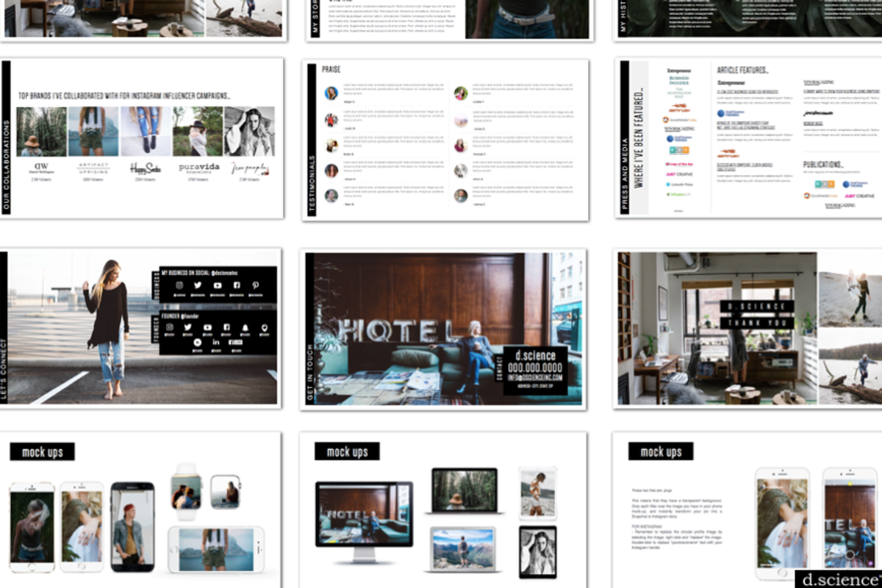
Task: Click the Snapchat ghost icon in the Founder panel
Action: point(245,327)
